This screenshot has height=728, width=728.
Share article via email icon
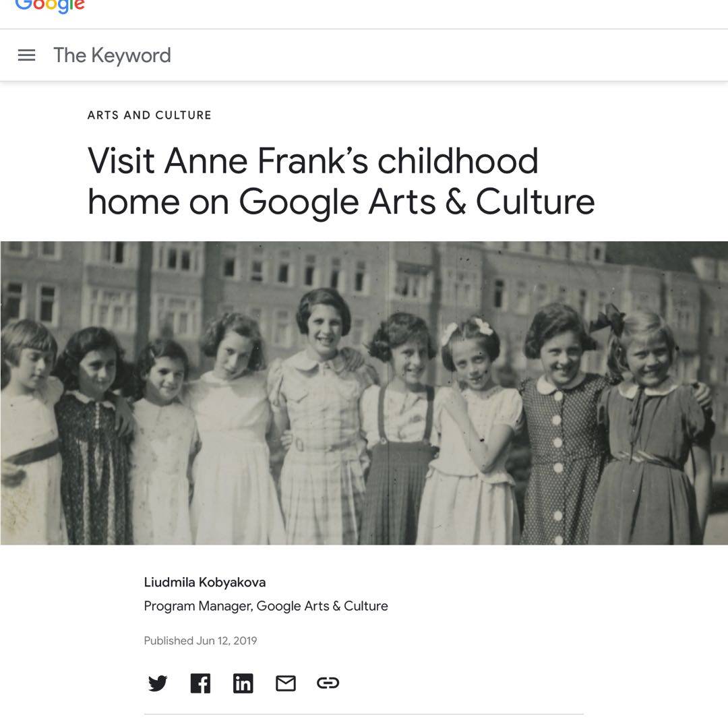pyautogui.click(x=286, y=684)
